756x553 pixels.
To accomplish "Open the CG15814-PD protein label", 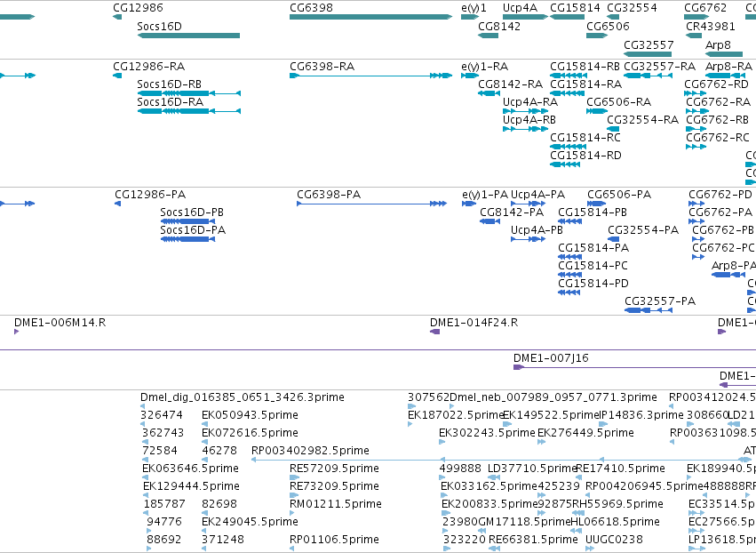I will [593, 284].
